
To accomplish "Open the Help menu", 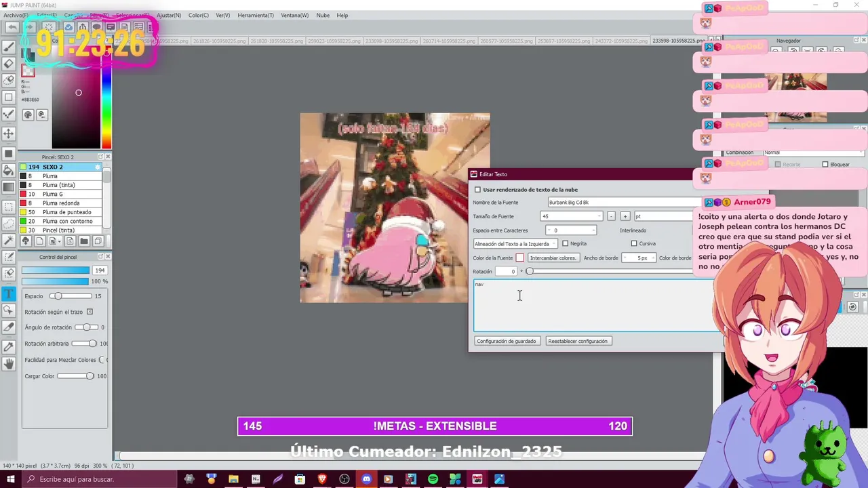I will (x=342, y=15).
